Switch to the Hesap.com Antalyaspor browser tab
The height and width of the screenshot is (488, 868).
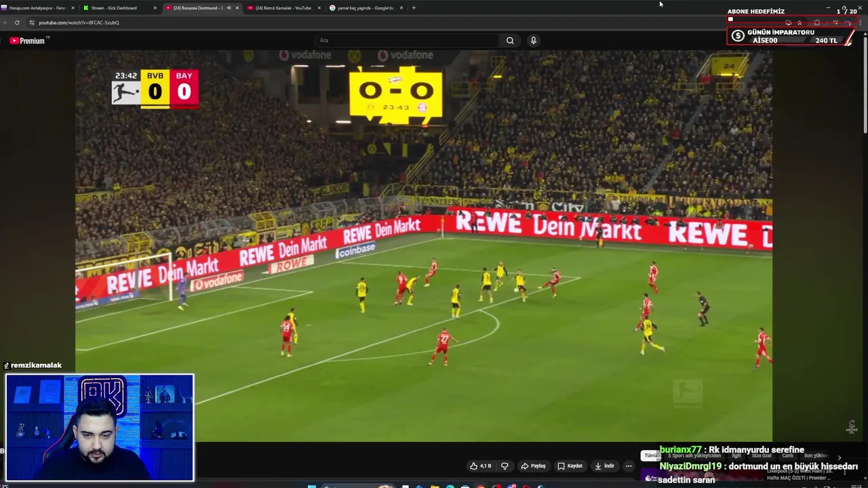(x=37, y=8)
